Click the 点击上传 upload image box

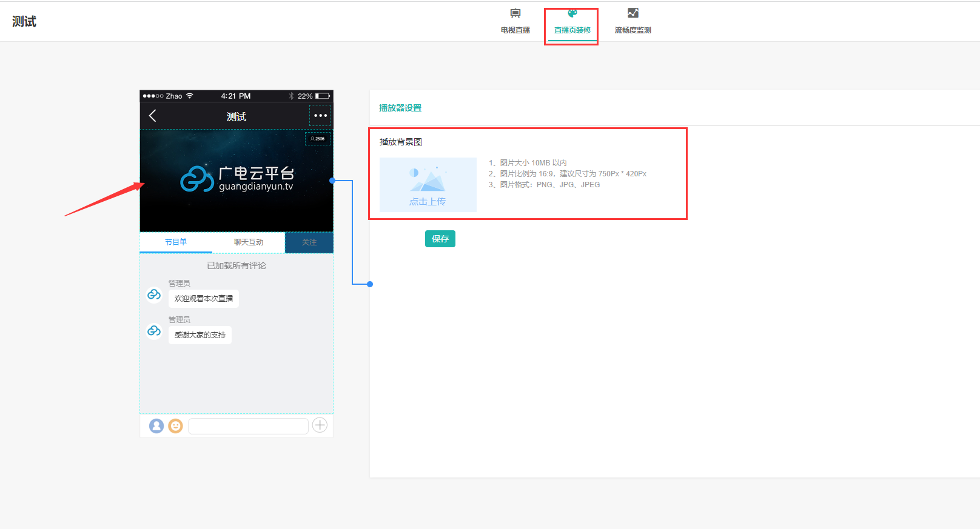click(428, 185)
